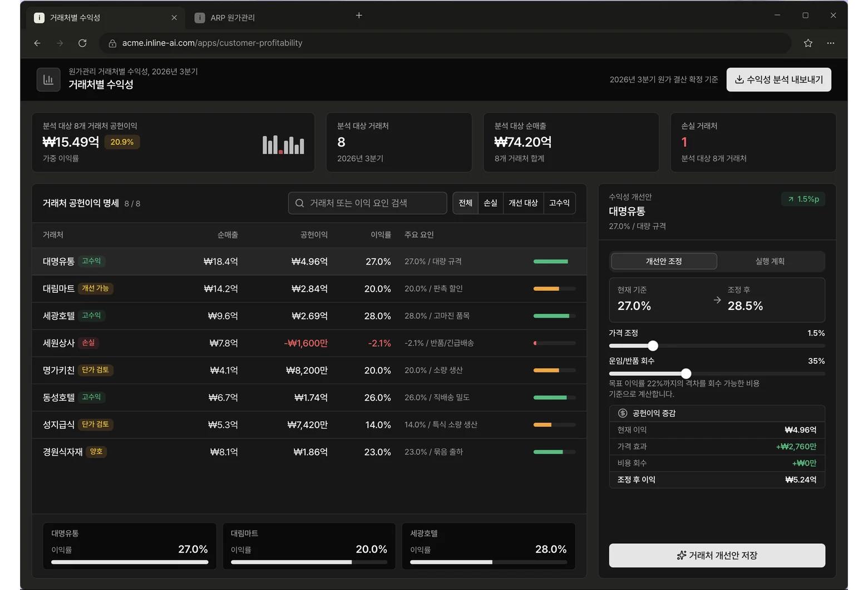Click the 거래처 또는 이익 요인 검색 field

pyautogui.click(x=367, y=203)
